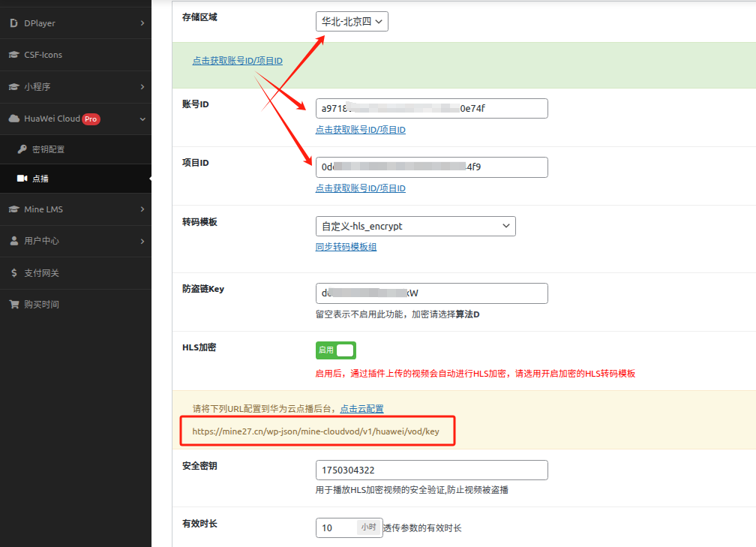Open the 转码模板 template dropdown
The image size is (756, 547).
click(415, 225)
